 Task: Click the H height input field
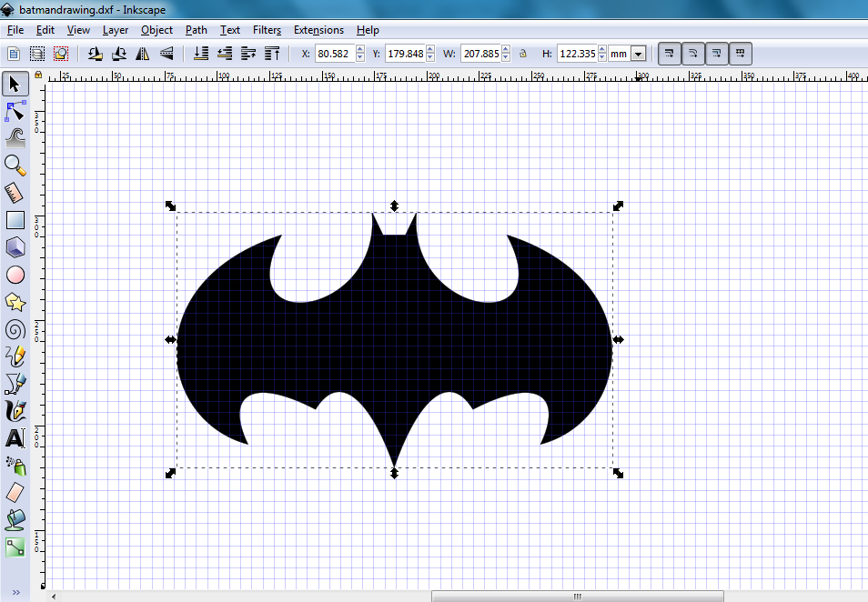578,54
